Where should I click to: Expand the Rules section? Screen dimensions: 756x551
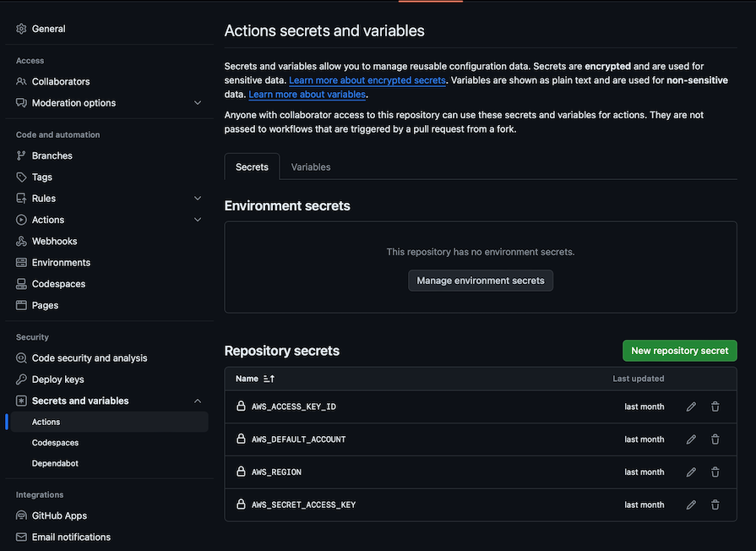pyautogui.click(x=198, y=198)
